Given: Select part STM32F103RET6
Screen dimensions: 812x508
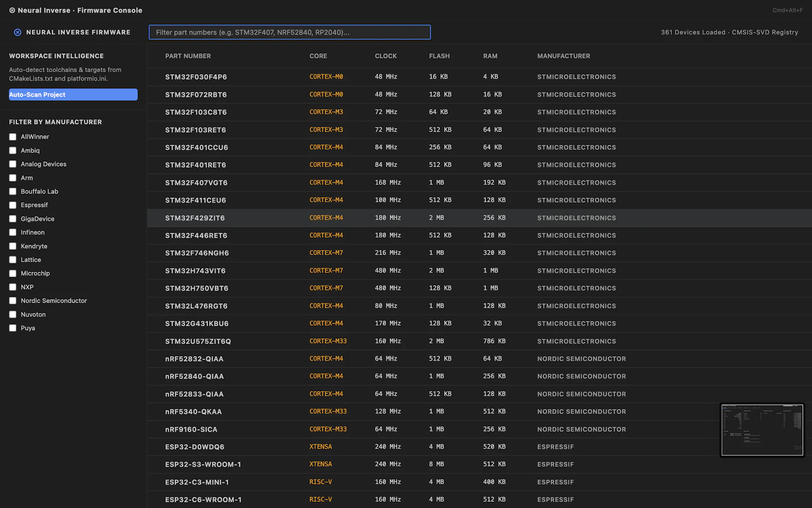Looking at the screenshot, I should pyautogui.click(x=480, y=130).
